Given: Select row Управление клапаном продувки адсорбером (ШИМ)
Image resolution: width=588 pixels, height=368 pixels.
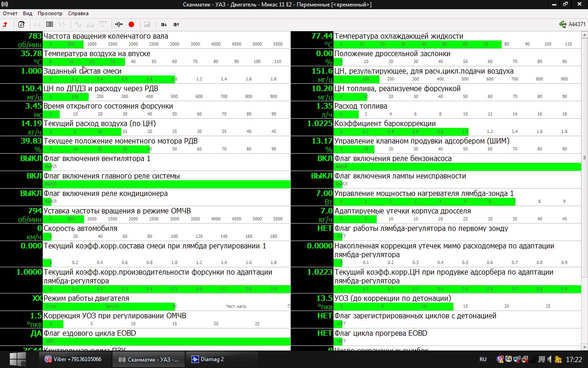Looking at the screenshot, I should [436, 145].
